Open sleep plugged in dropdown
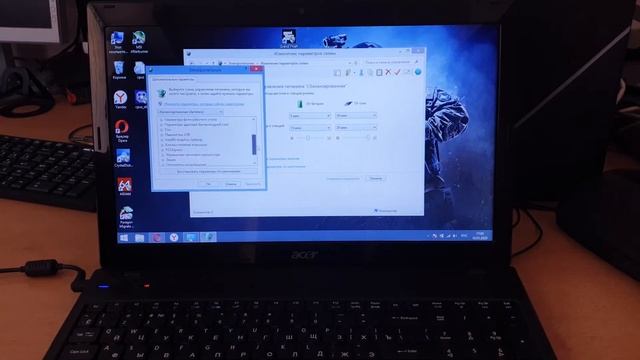The image size is (640, 360). tap(356, 128)
